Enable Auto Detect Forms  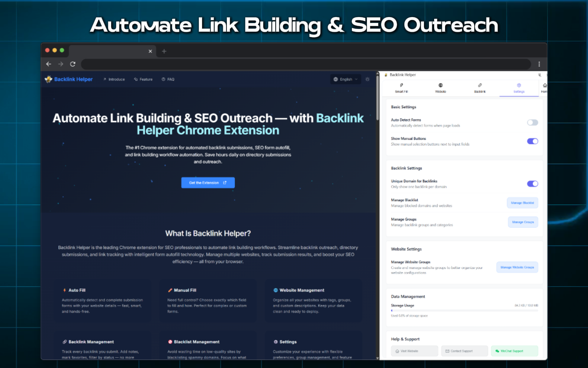coord(532,122)
